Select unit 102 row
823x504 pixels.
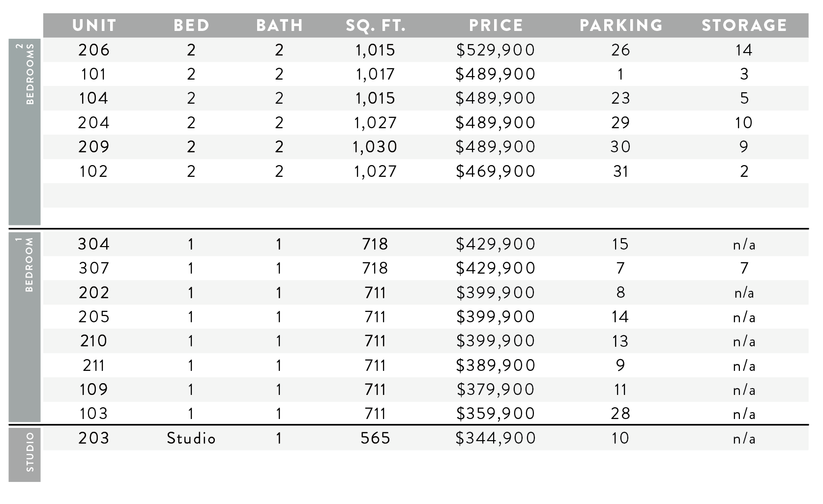pyautogui.click(x=426, y=171)
